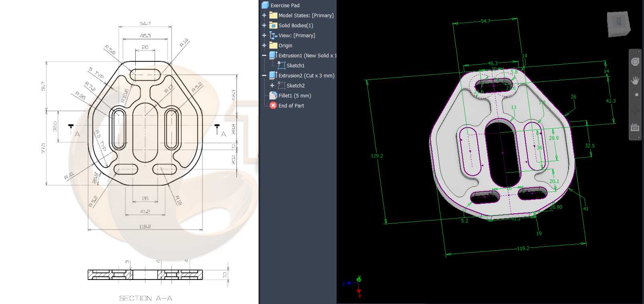Open navigation bar customize dropdown arrow
644x304 pixels.
(x=639, y=138)
